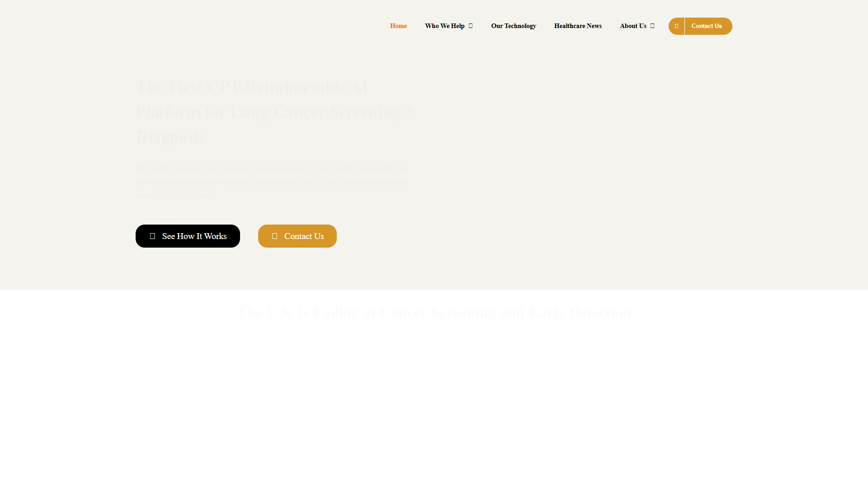Click the See How It Works button label
This screenshot has width=868, height=488.
(194, 236)
